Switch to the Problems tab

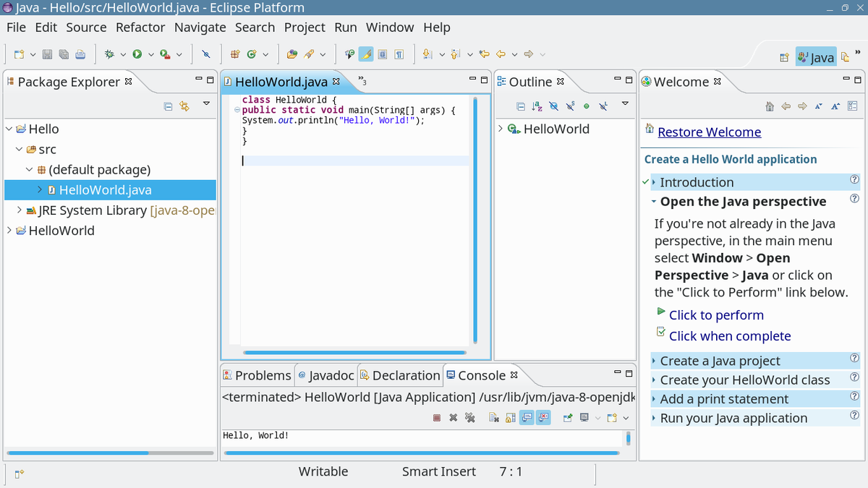(257, 375)
